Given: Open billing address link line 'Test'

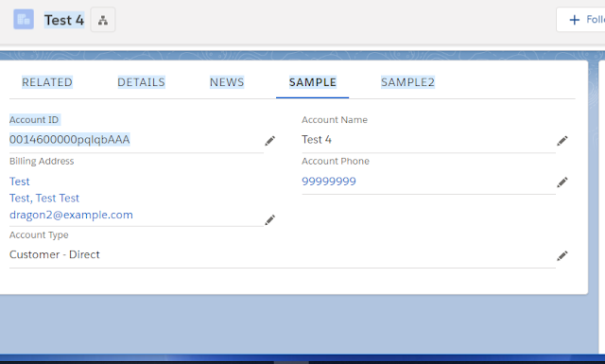Looking at the screenshot, I should [x=20, y=182].
